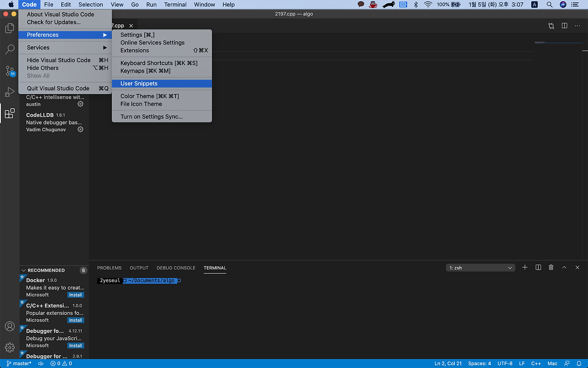Viewport: 588px width, 368px height.
Task: Click the open changes icon in editor toolbar
Action: (551, 26)
